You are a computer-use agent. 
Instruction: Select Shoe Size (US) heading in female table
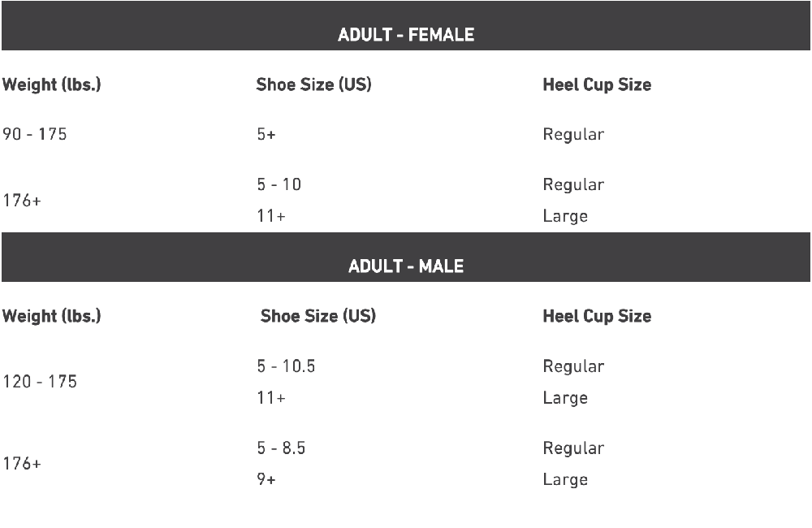313,84
